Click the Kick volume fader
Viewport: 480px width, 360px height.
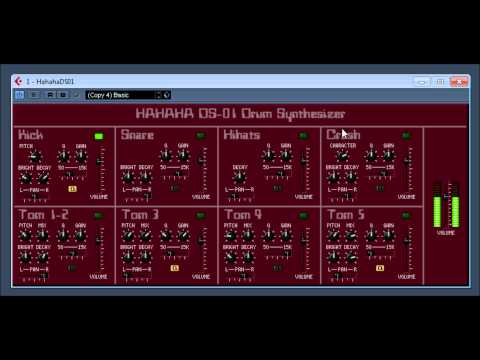(x=100, y=162)
